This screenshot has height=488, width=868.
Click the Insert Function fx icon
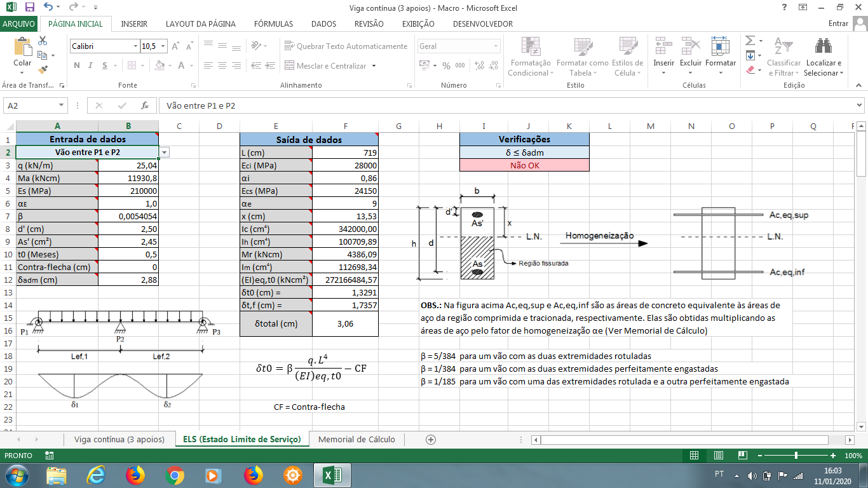145,105
